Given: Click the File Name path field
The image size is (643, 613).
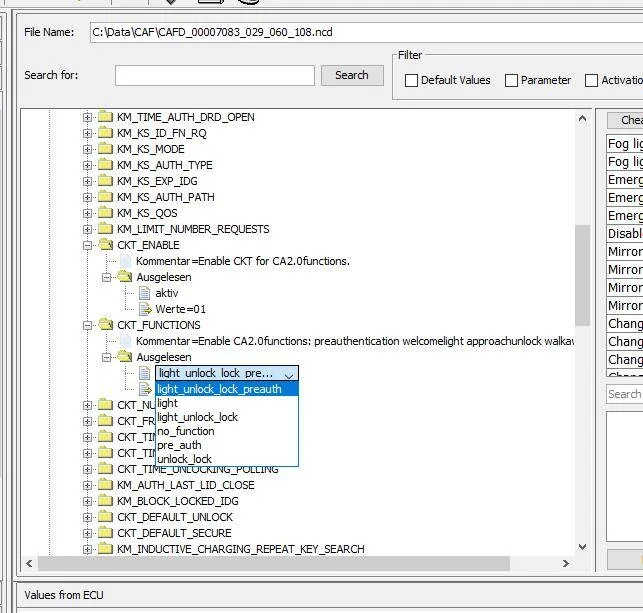Looking at the screenshot, I should pyautogui.click(x=366, y=32).
